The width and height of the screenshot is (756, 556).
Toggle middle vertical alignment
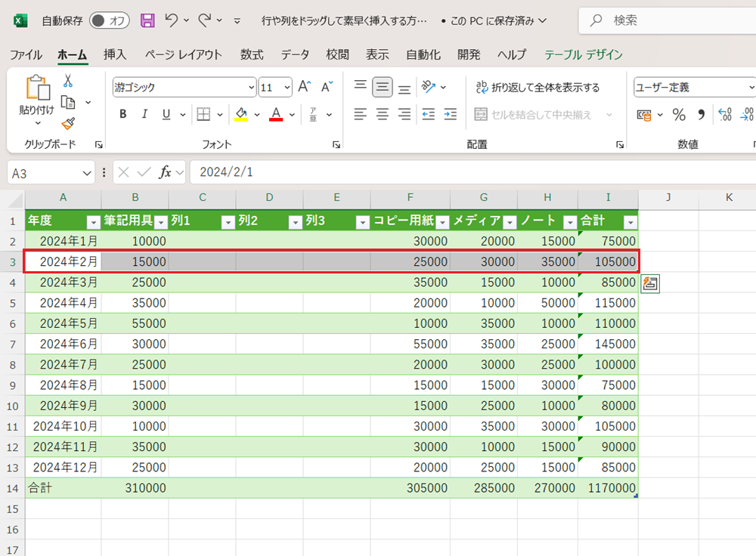383,87
